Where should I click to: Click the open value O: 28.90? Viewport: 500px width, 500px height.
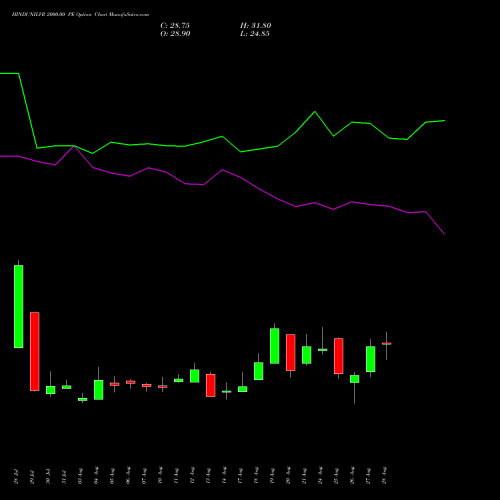click(x=175, y=34)
